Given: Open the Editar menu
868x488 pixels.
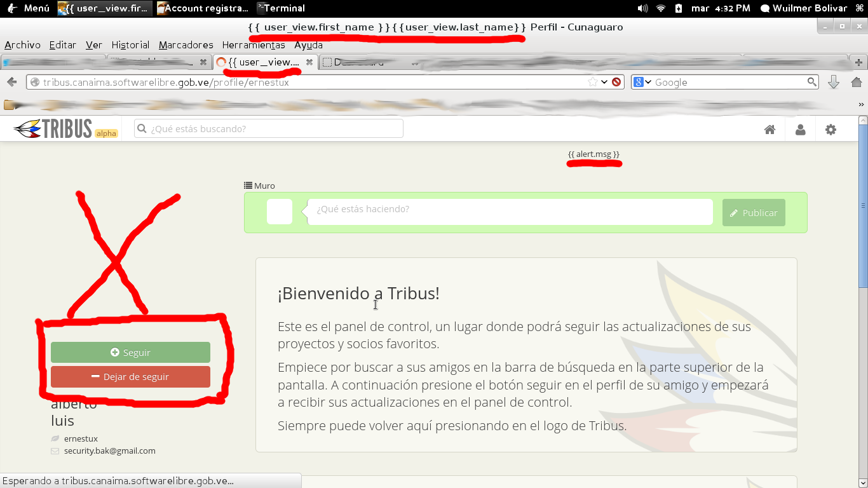Looking at the screenshot, I should [x=62, y=45].
